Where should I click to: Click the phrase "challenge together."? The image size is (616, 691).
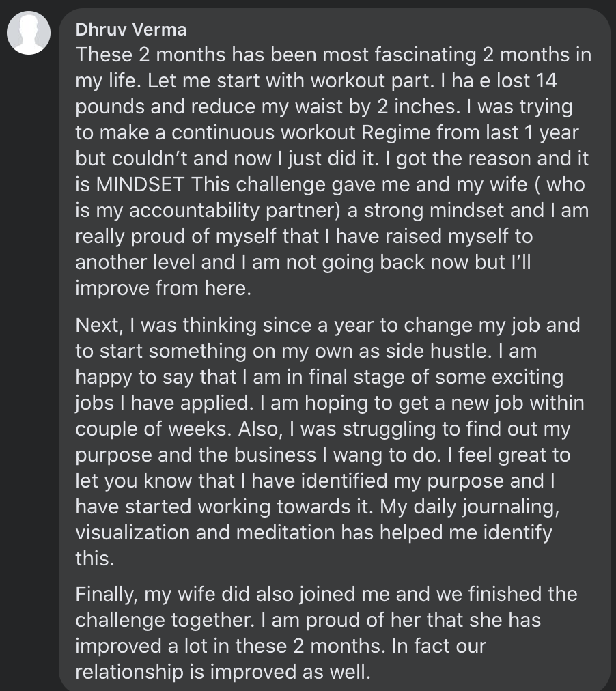pos(165,620)
